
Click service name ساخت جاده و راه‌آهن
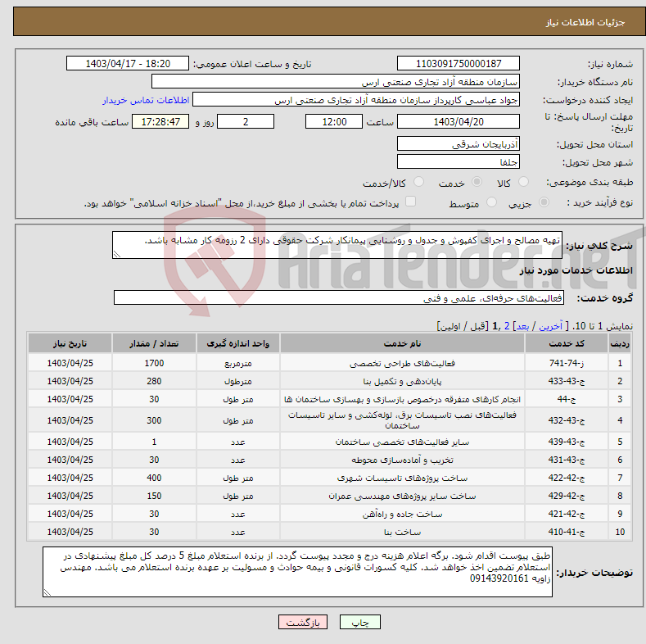click(402, 514)
